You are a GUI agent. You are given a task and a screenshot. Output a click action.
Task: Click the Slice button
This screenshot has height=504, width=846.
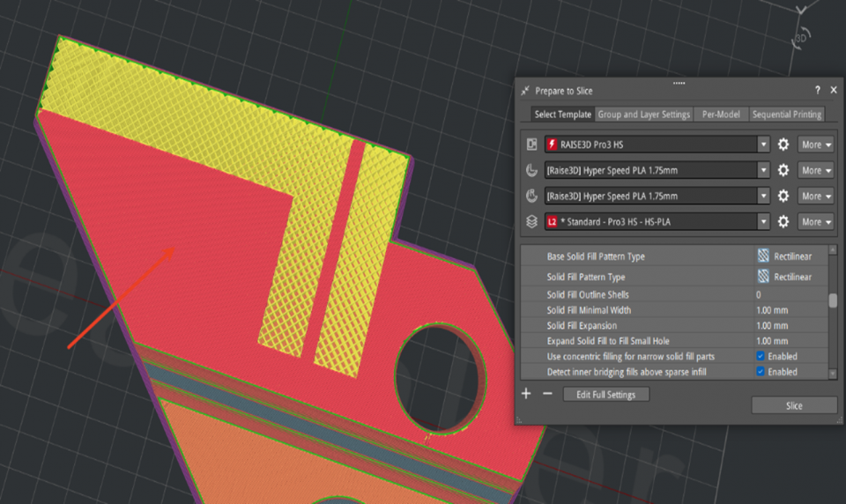(x=793, y=405)
